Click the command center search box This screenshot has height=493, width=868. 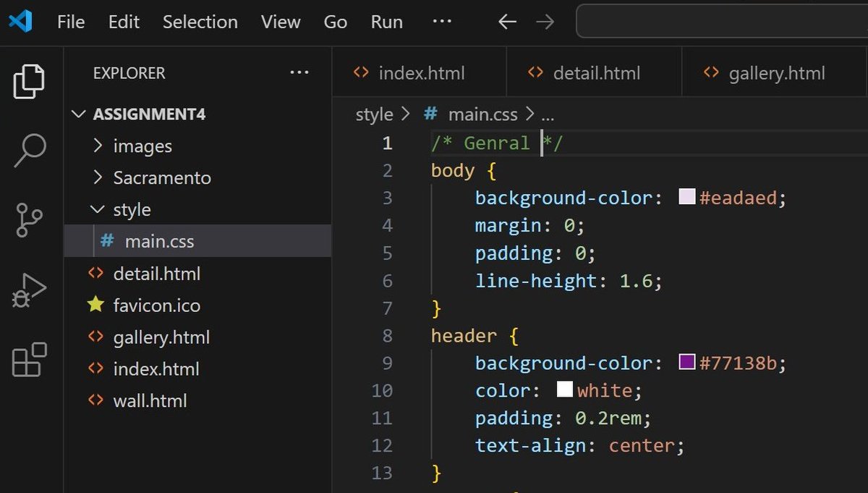pyautogui.click(x=722, y=22)
